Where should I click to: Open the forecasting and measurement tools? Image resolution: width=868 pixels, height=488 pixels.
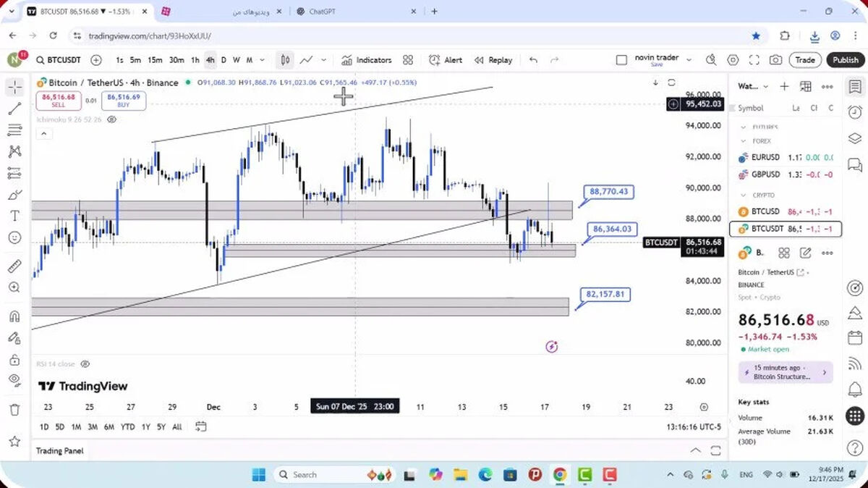tap(14, 173)
